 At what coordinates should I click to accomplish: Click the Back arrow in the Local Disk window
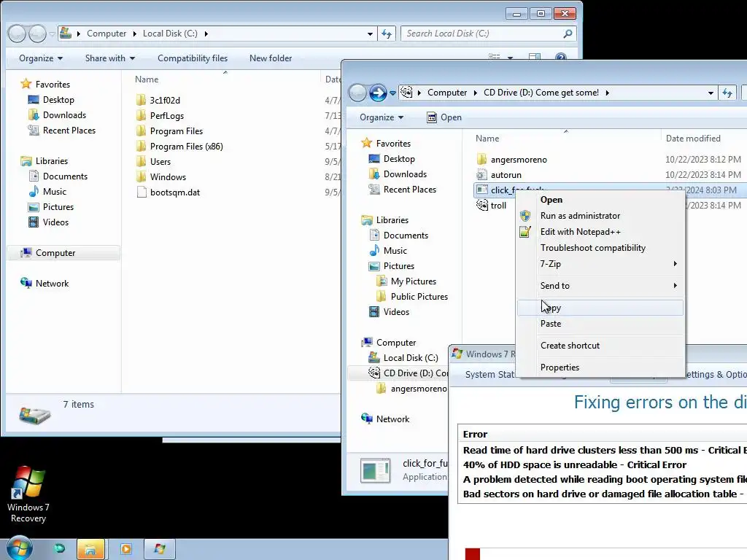pyautogui.click(x=18, y=34)
